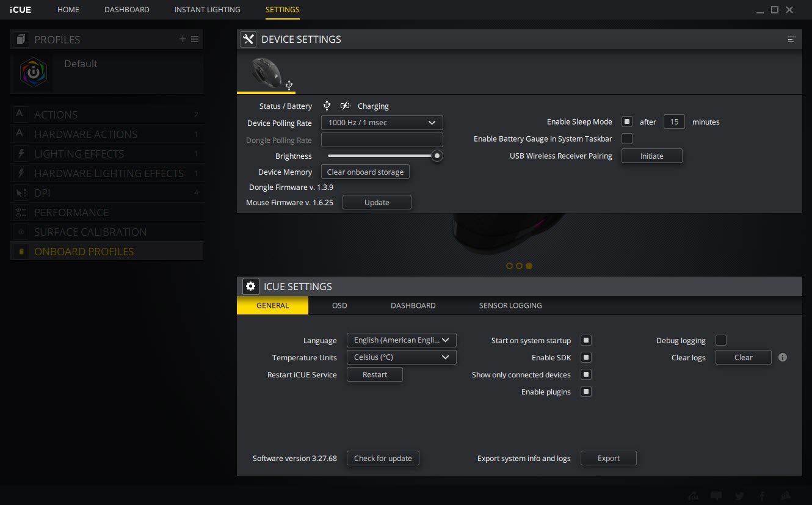The width and height of the screenshot is (812, 505).
Task: Click the iCUE Settings gear icon
Action: [250, 286]
